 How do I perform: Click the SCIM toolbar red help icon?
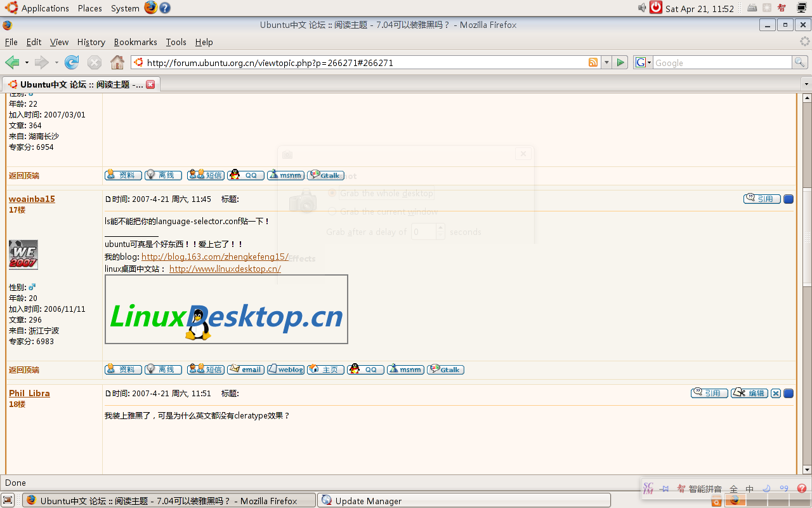801,488
